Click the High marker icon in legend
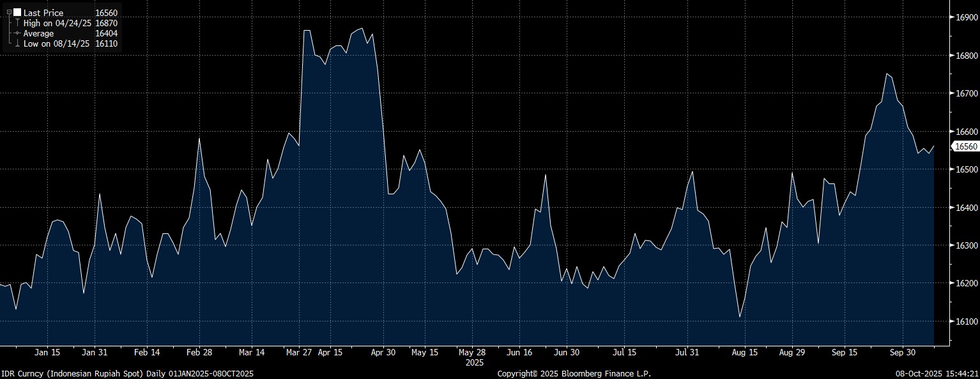Screen dimensions: 980x379 (17, 23)
